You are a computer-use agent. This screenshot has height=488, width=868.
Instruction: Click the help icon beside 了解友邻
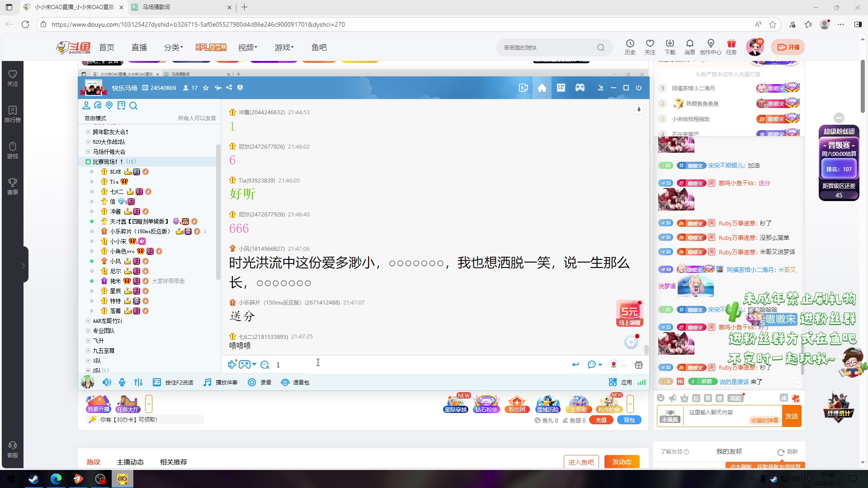686,452
